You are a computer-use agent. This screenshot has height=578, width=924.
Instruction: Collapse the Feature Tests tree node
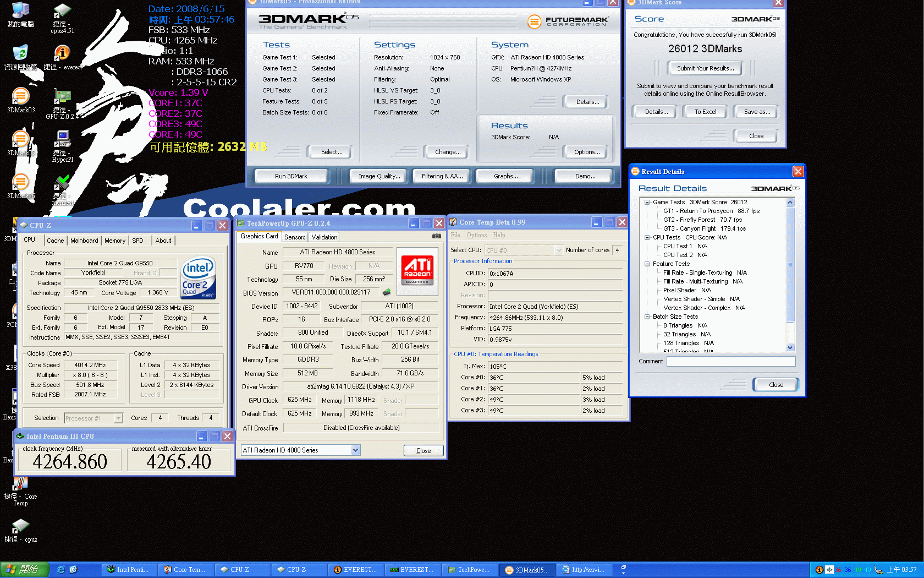(x=647, y=264)
